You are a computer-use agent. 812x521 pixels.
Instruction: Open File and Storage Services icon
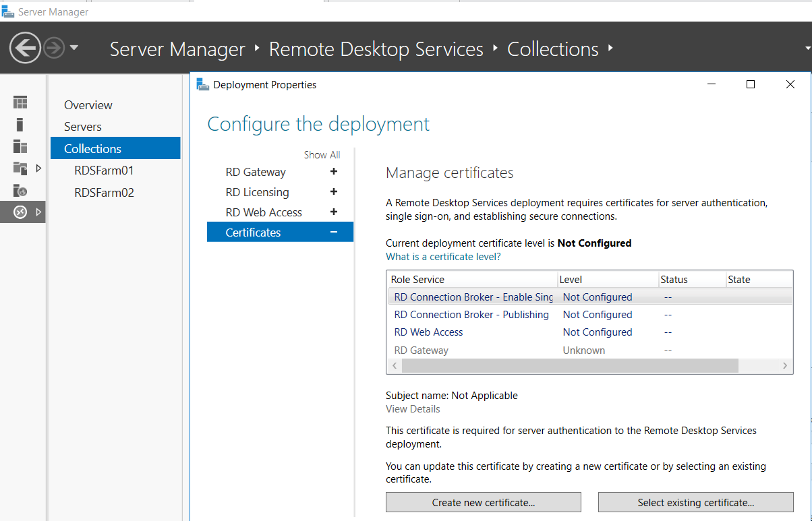tap(20, 168)
